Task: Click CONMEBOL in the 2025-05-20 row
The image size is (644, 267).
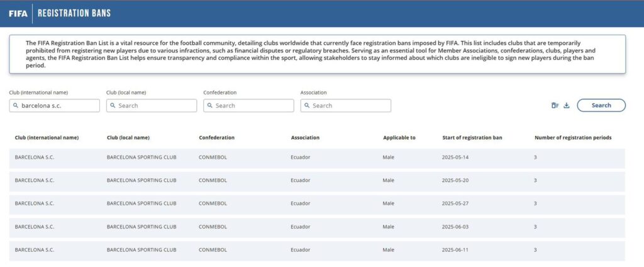Action: 213,181
